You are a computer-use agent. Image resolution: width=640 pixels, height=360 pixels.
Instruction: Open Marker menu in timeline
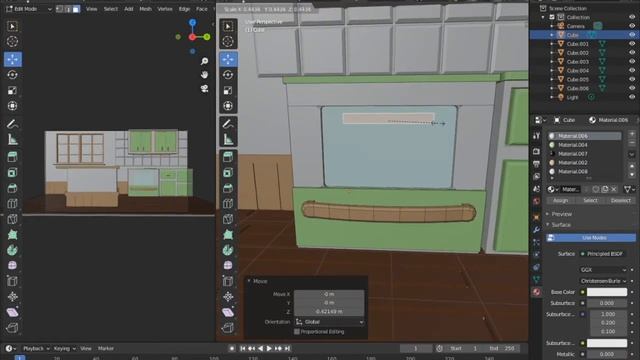(x=106, y=349)
